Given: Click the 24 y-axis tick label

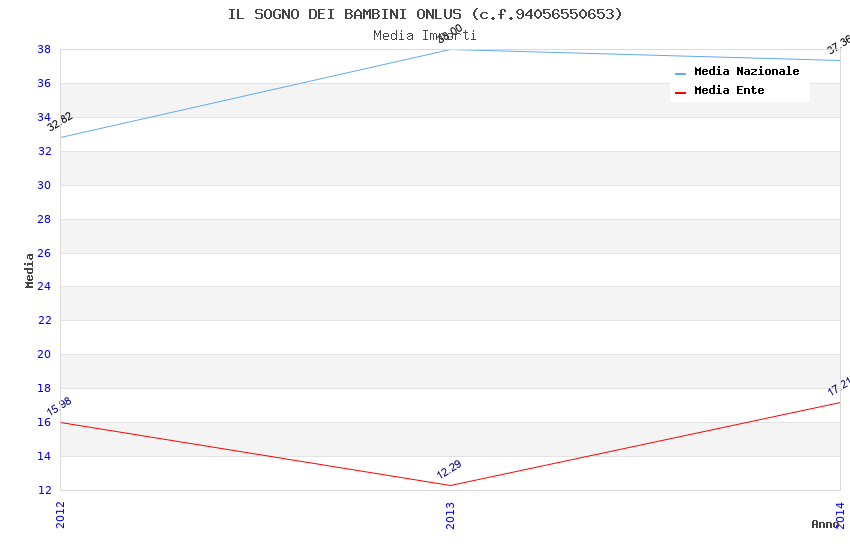Looking at the screenshot, I should 44,286.
